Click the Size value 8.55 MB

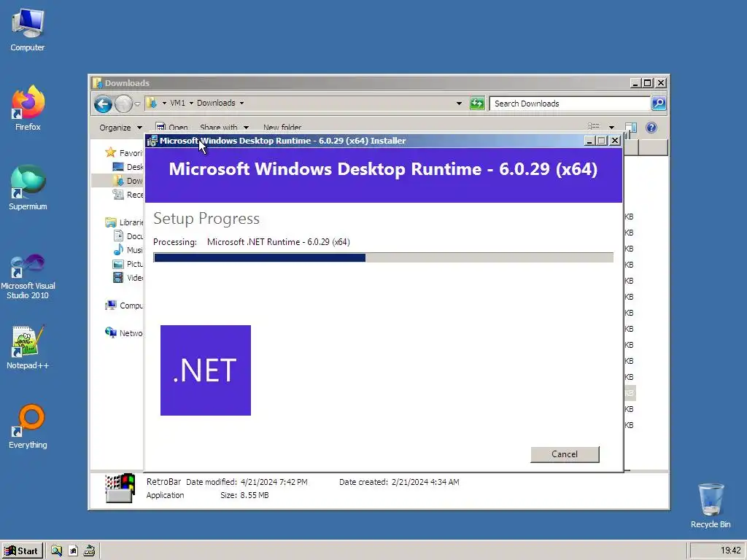(x=254, y=495)
